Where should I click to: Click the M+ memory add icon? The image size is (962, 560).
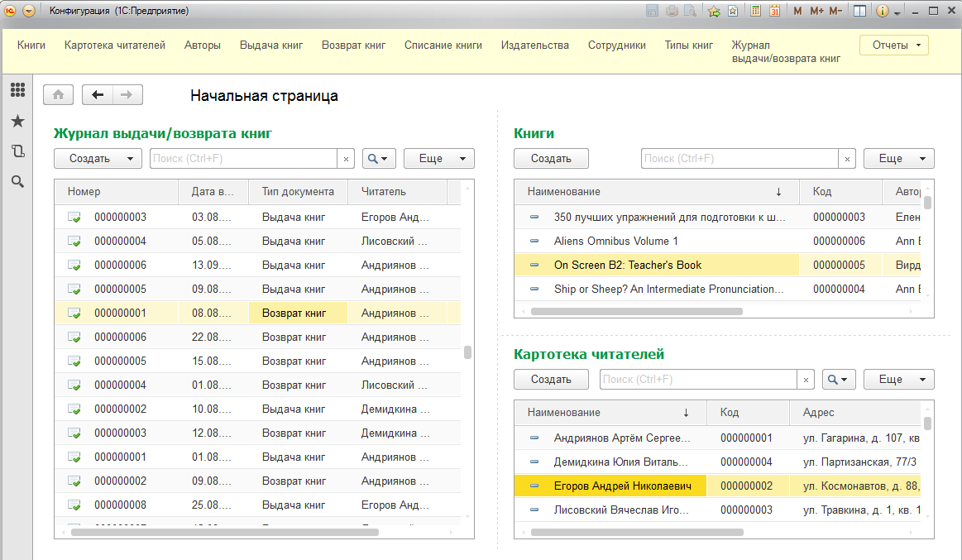click(816, 11)
